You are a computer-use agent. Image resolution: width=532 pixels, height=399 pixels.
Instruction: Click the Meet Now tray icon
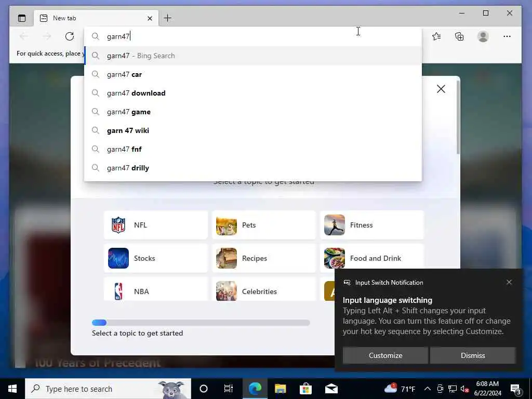pyautogui.click(x=440, y=389)
